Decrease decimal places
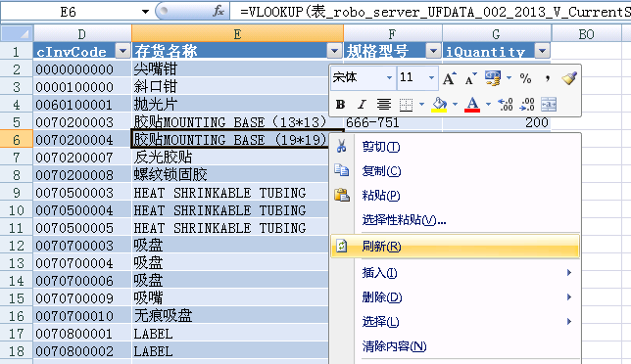This screenshot has height=364, width=631. tap(527, 105)
